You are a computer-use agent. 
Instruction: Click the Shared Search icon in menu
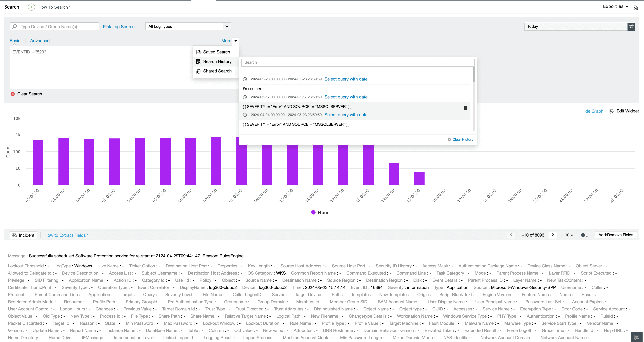tap(198, 71)
